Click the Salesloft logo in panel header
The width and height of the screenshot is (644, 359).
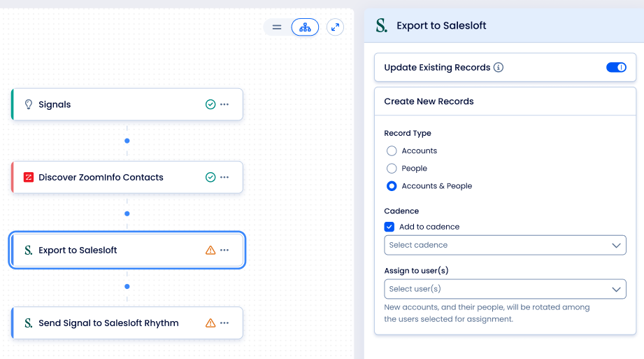click(382, 25)
